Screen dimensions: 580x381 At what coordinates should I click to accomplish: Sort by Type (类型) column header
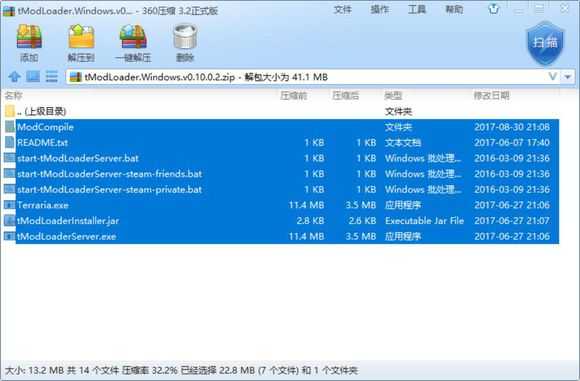[393, 95]
